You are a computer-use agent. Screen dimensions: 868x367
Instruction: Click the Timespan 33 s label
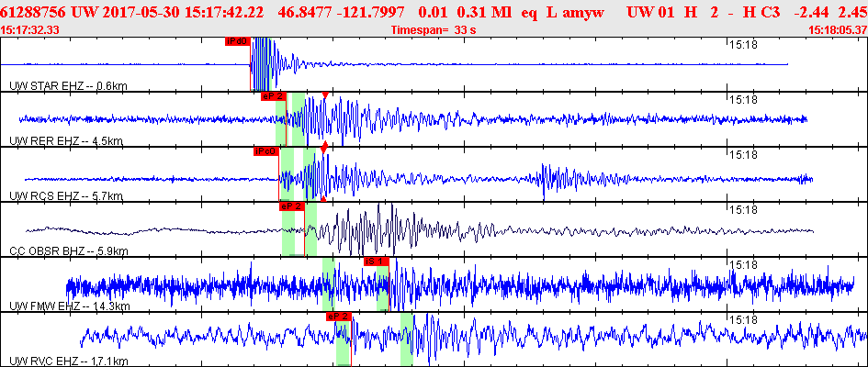pyautogui.click(x=435, y=30)
